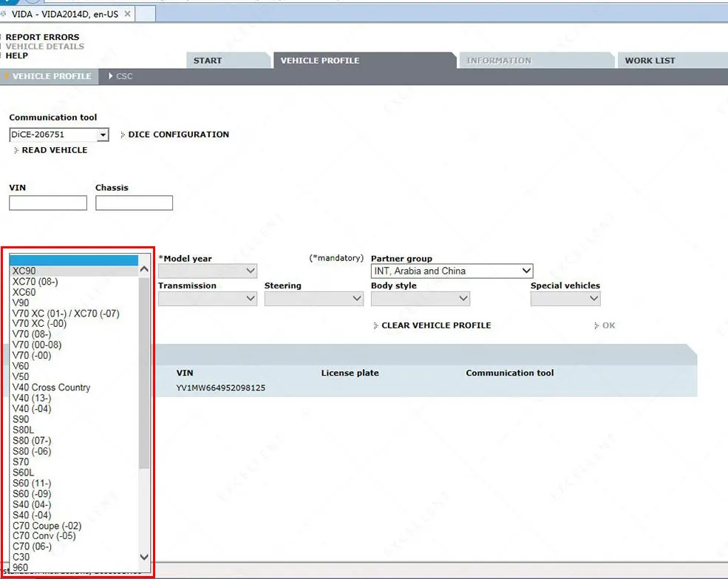
Task: Pick S60 (11-) from the list
Action: [75, 484]
